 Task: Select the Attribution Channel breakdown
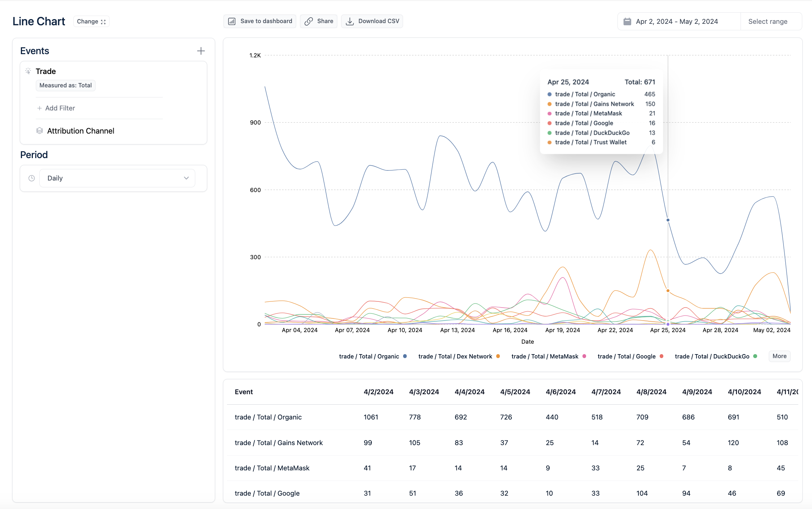(80, 131)
